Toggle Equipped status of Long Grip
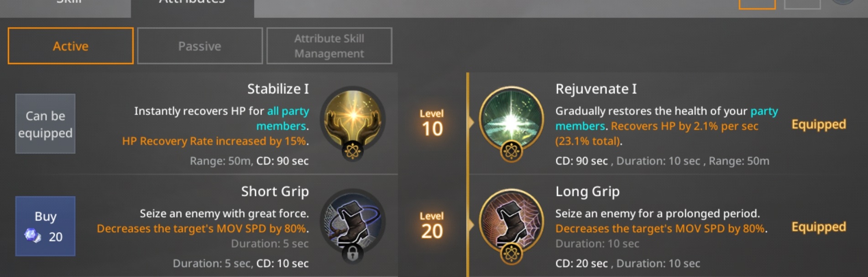868x277 pixels. 819,227
